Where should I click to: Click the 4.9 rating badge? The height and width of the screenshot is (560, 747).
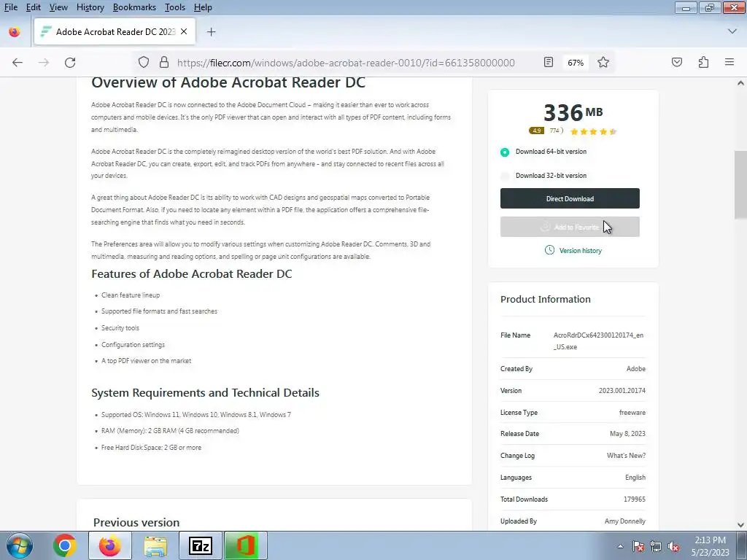(x=536, y=131)
